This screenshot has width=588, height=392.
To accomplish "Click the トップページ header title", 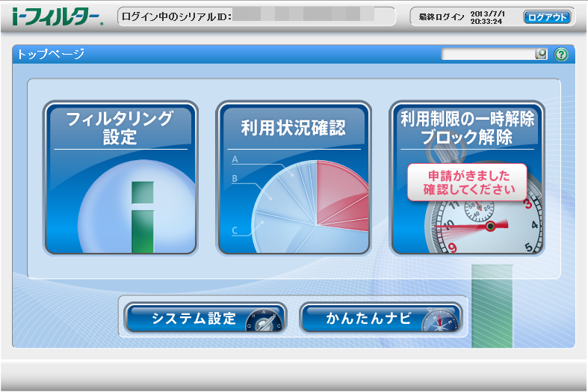I will click(x=51, y=54).
